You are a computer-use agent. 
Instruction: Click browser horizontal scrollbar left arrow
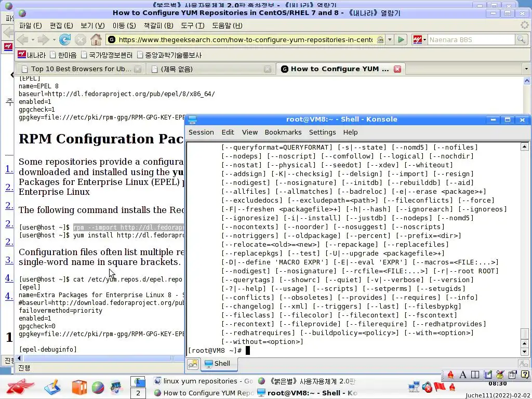click(19, 358)
